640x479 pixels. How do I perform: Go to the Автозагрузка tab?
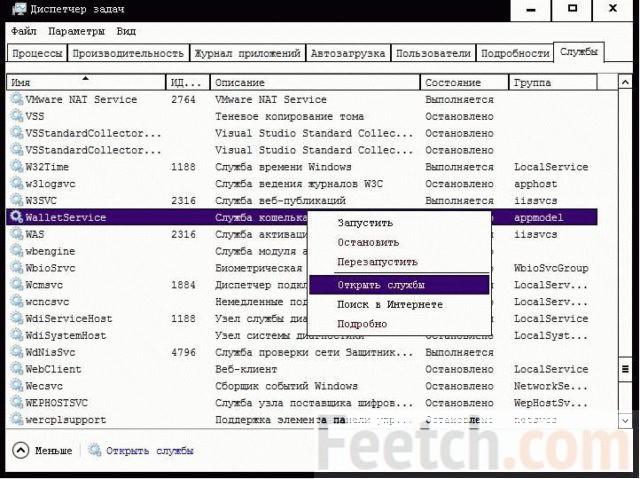pyautogui.click(x=348, y=53)
